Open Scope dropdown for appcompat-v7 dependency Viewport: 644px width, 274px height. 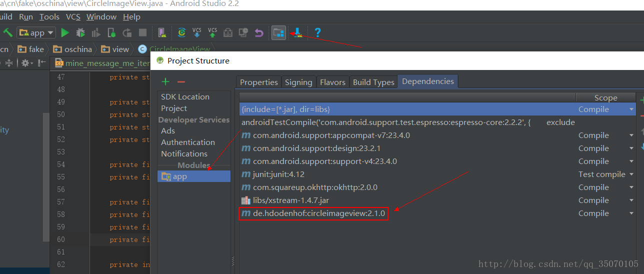631,135
